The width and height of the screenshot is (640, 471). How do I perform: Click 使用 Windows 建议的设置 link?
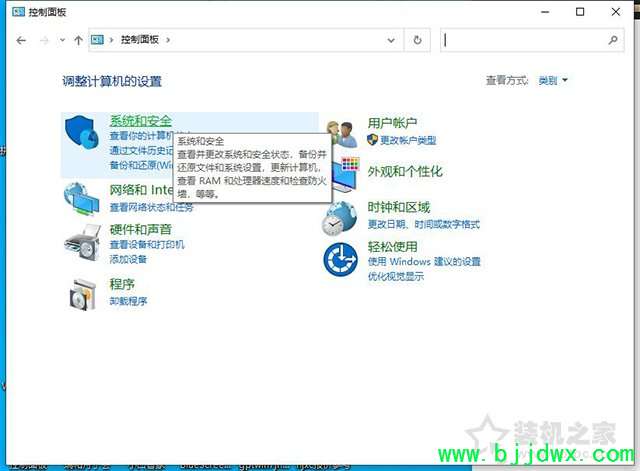tap(424, 262)
